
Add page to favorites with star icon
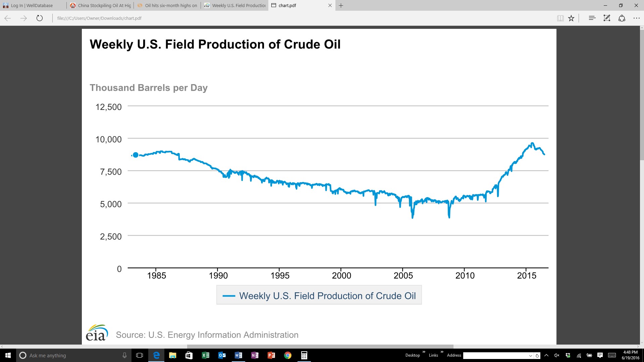point(571,18)
